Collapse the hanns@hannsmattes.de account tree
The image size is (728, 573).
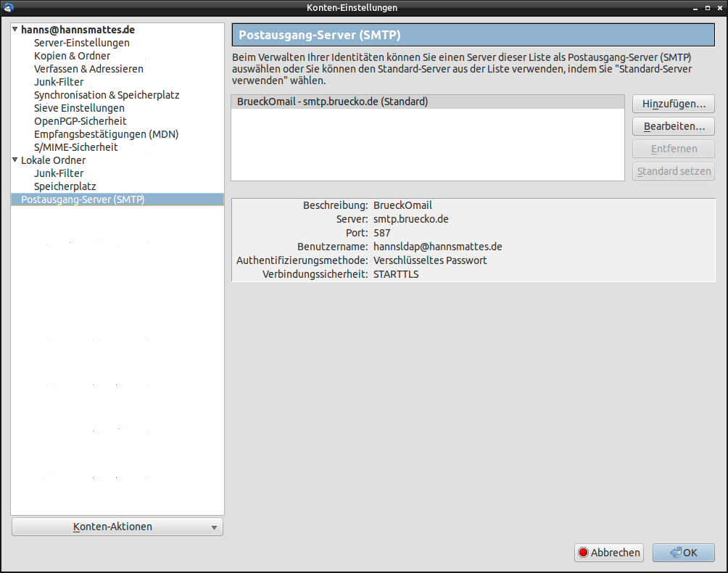(x=15, y=30)
